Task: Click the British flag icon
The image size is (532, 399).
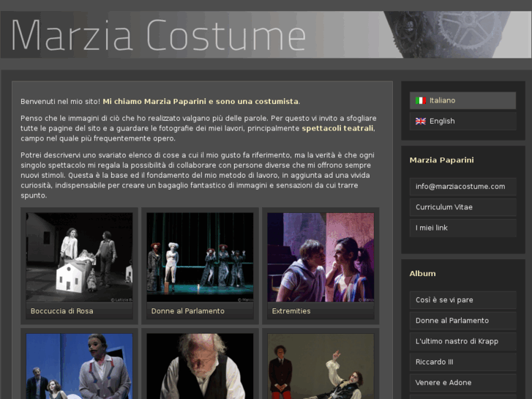Action: (x=421, y=122)
